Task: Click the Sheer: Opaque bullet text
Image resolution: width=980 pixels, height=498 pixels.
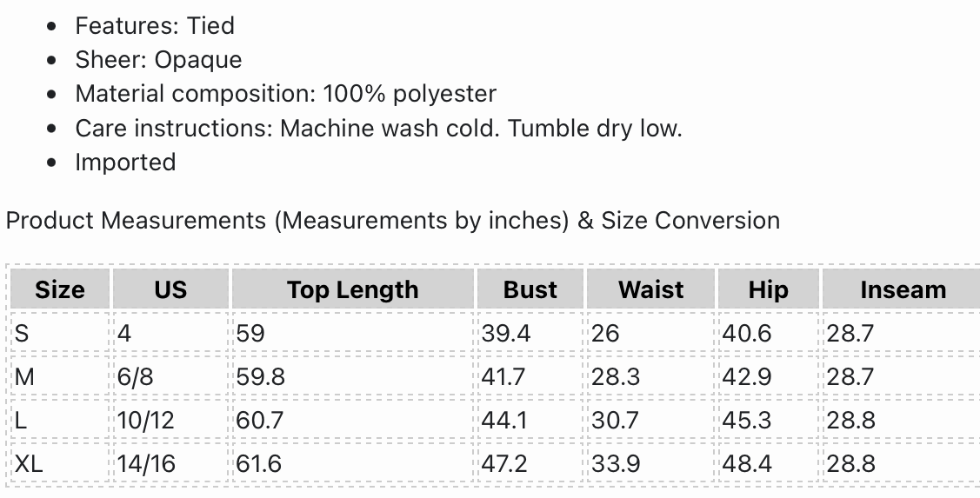Action: point(158,59)
